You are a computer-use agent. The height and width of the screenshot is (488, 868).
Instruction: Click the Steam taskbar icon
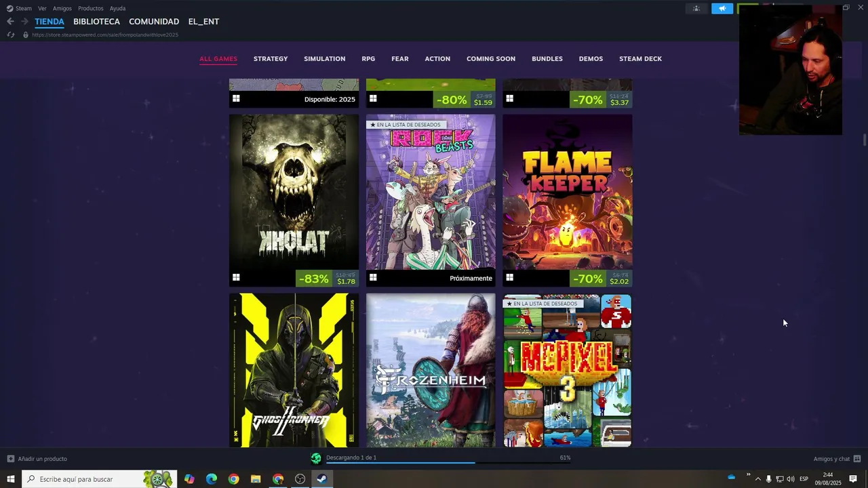click(322, 479)
